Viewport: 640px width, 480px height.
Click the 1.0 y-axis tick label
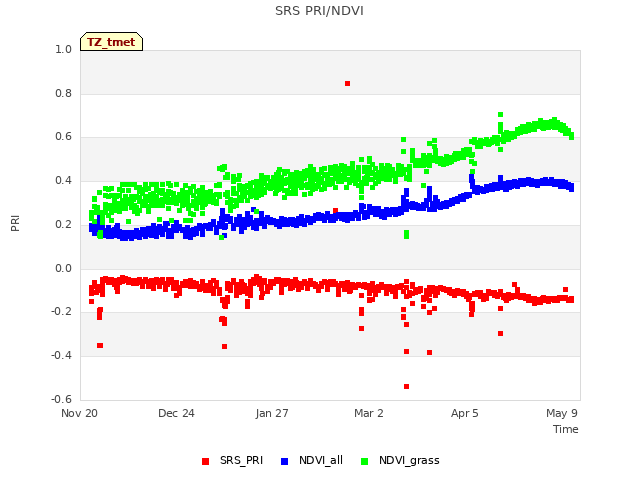[63, 49]
